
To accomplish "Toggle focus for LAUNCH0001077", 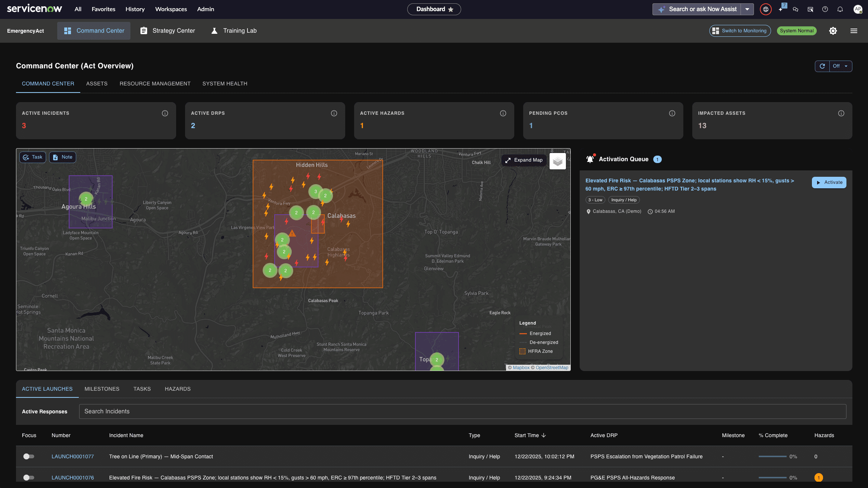I will (29, 456).
